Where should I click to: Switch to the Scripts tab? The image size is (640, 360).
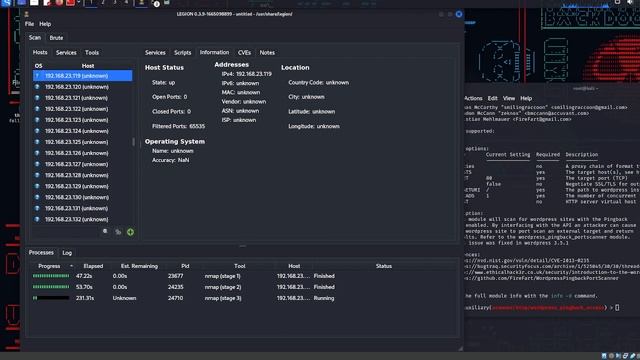coord(182,53)
